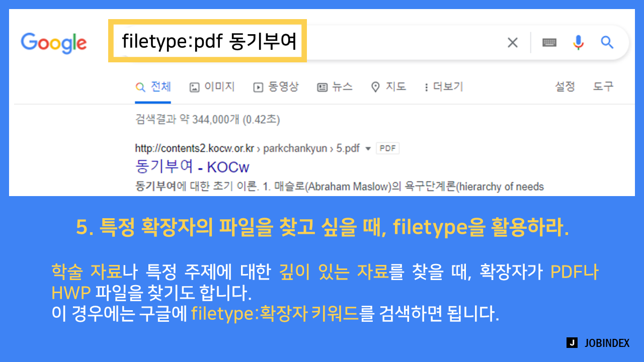This screenshot has width=644, height=362.
Task: Switch to the 이미지 tab
Action: [212, 87]
